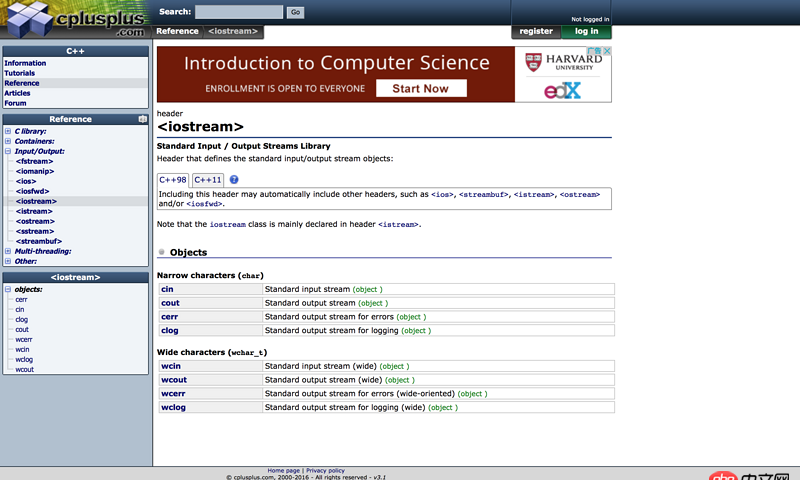The width and height of the screenshot is (800, 480).
Task: Open the cerr link in Narrow characters table
Action: coord(169,317)
